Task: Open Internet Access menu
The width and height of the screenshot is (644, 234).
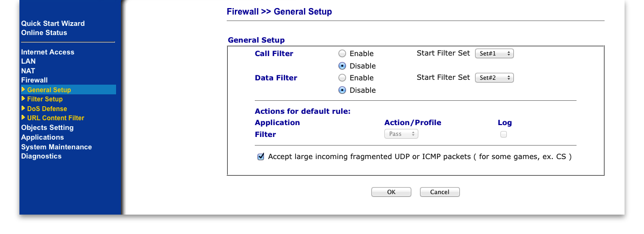Action: coord(48,52)
